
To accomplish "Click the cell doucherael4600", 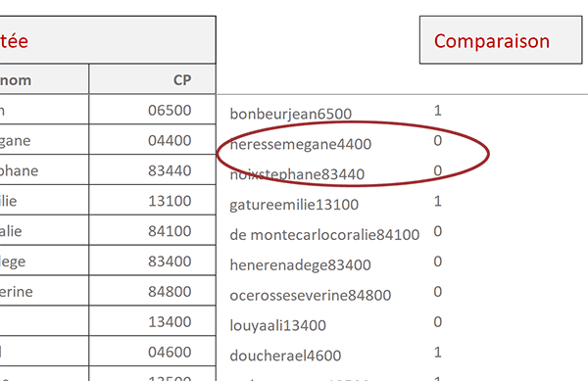I will [x=285, y=356].
